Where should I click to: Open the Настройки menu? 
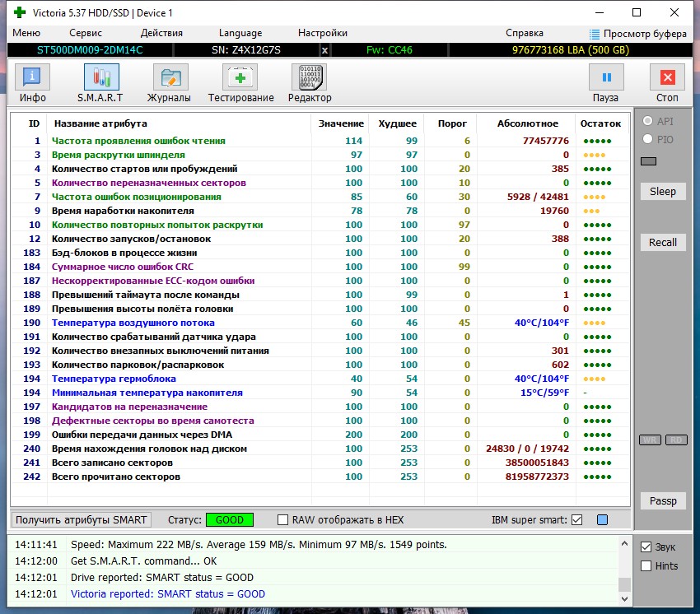point(323,33)
